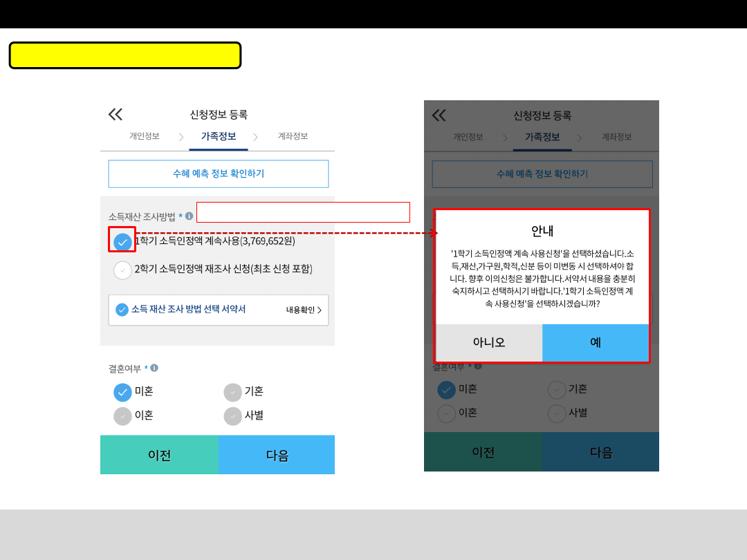747x560 pixels.
Task: Click chevron arrow between 가족정보 and 계좌정보
Action: 255,137
